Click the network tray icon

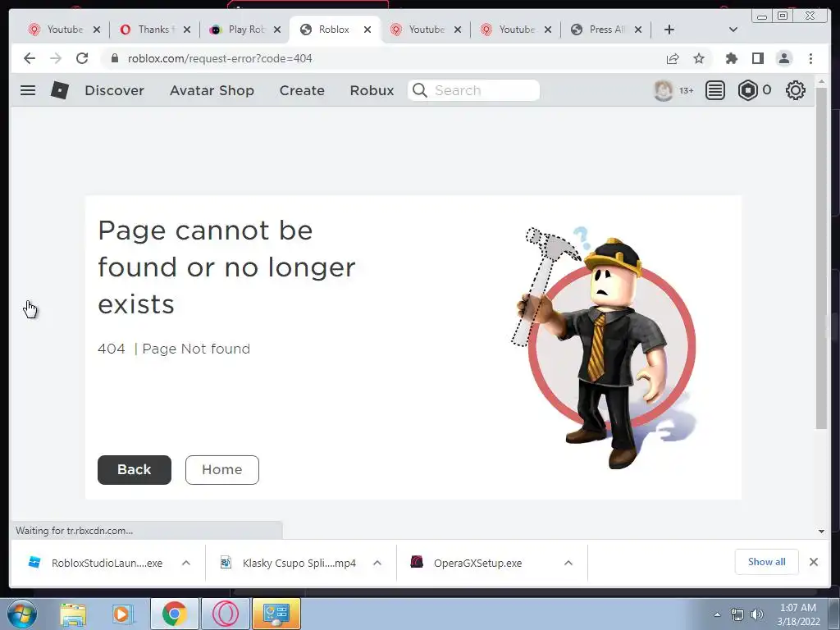[x=737, y=614]
